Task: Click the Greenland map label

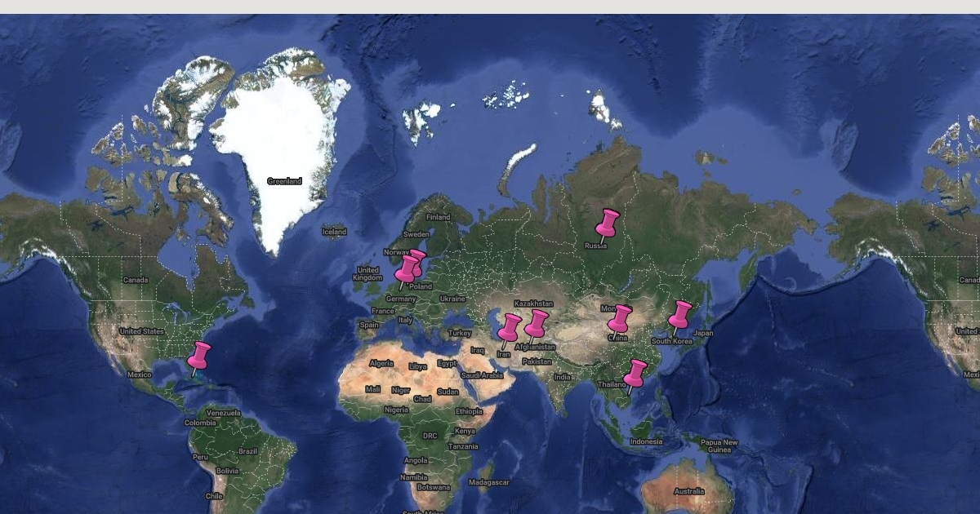Action: pyautogui.click(x=284, y=181)
